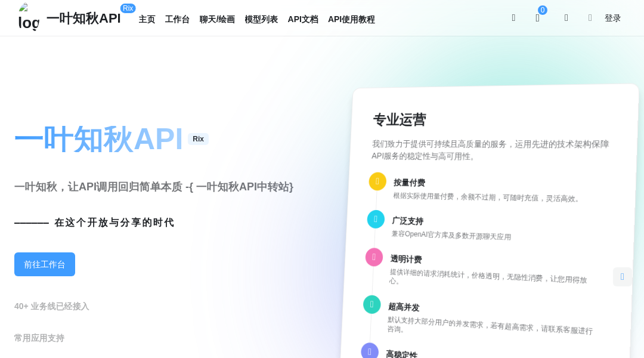
Task: Open the 模型列表 navigation entry
Action: 261,19
